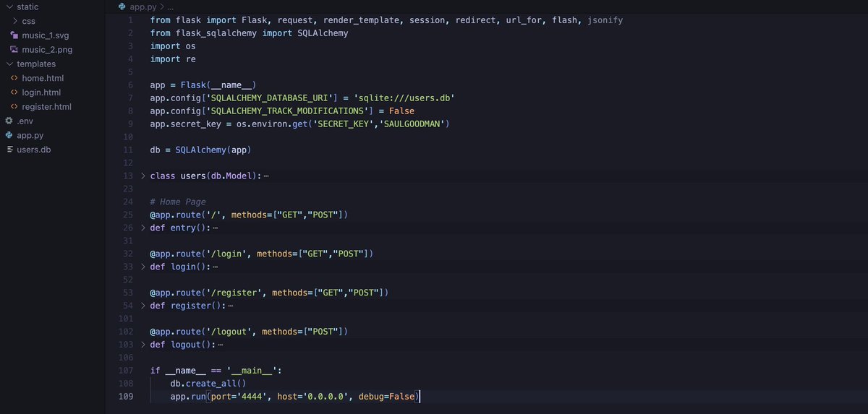Unfold the def entry() function
This screenshot has width=868, height=414.
[142, 228]
